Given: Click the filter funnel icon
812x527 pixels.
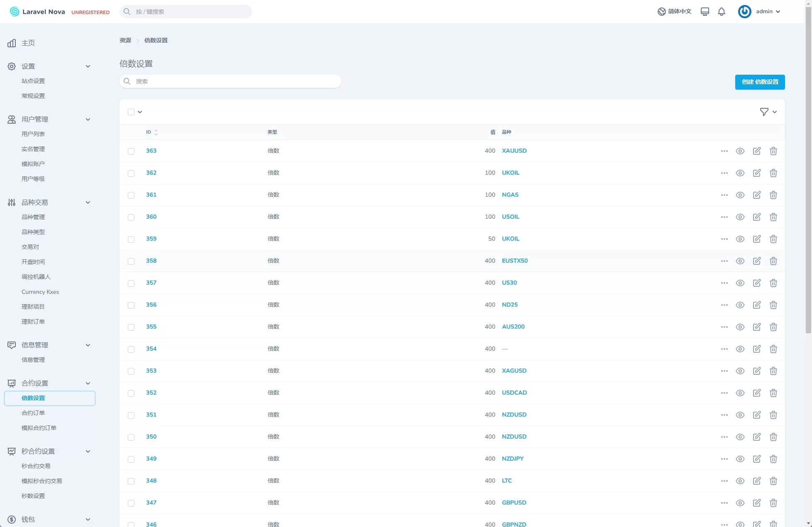Looking at the screenshot, I should [764, 112].
